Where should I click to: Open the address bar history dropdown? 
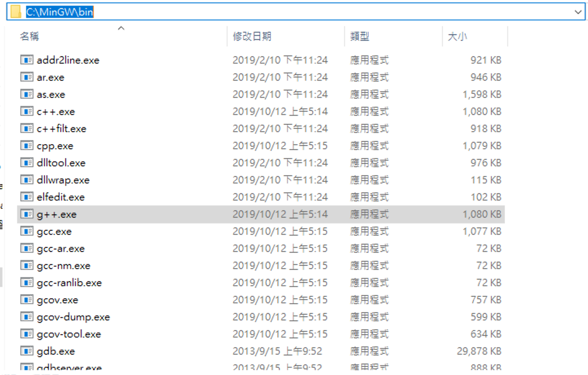click(x=578, y=12)
